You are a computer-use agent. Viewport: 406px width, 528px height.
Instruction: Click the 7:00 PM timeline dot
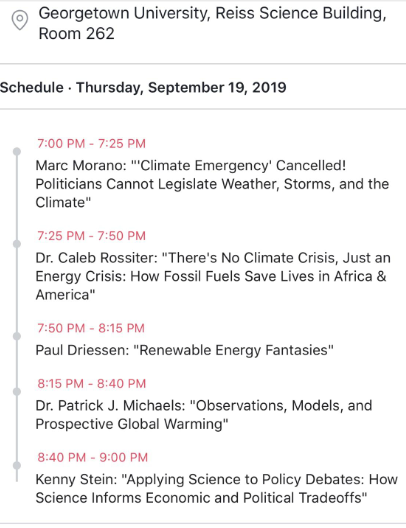(x=17, y=152)
